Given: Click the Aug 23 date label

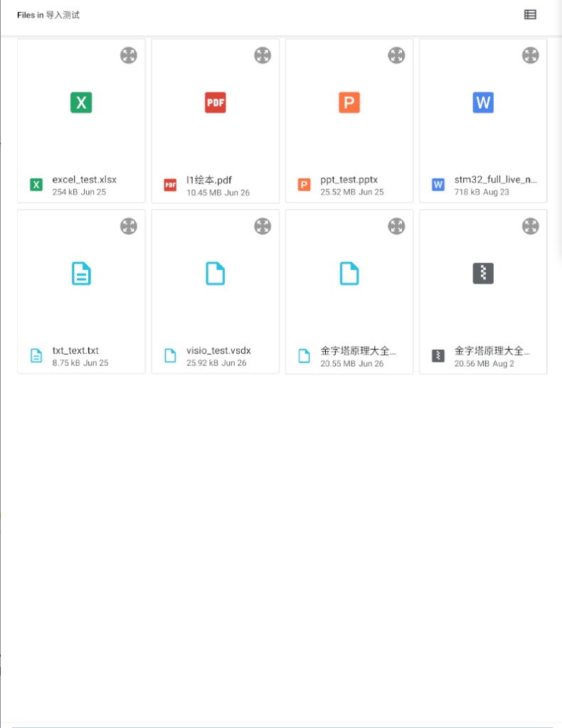Looking at the screenshot, I should click(496, 192).
